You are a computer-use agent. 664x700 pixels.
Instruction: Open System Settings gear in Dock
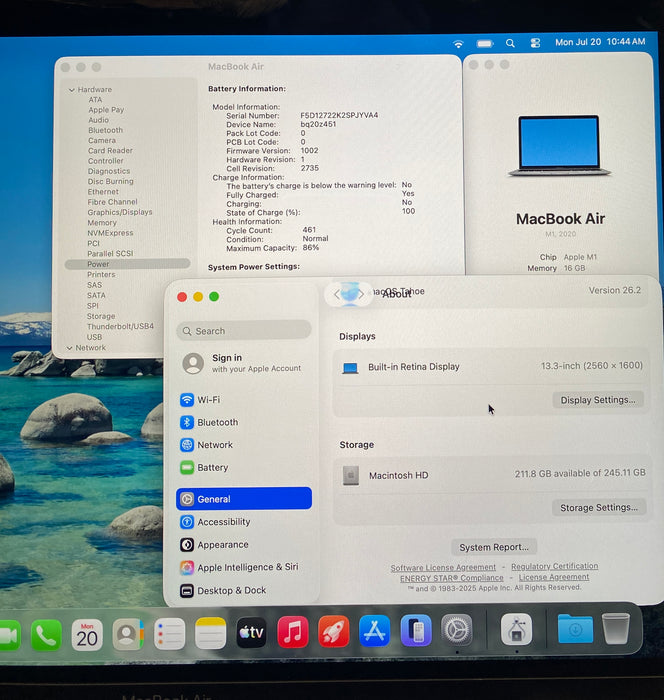click(x=456, y=630)
